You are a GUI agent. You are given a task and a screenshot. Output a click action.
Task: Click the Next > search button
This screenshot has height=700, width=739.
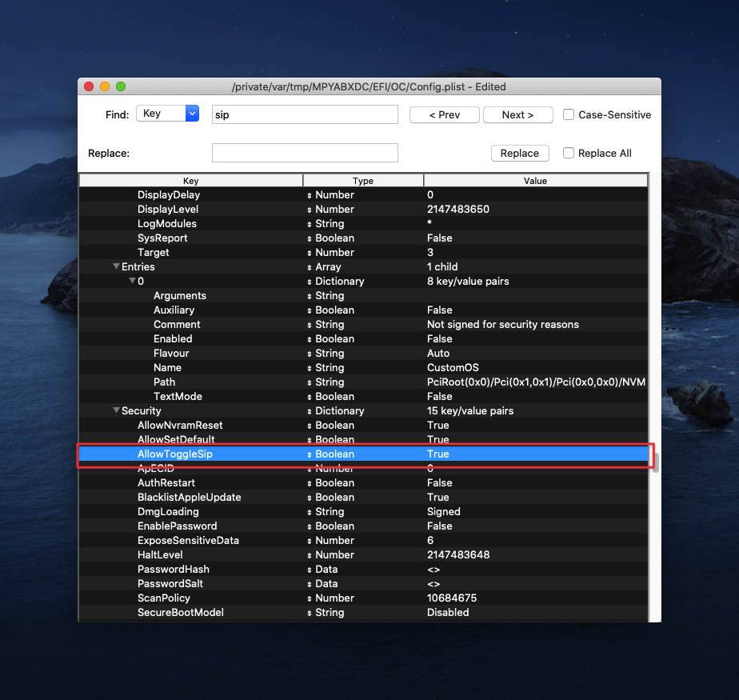pyautogui.click(x=517, y=114)
